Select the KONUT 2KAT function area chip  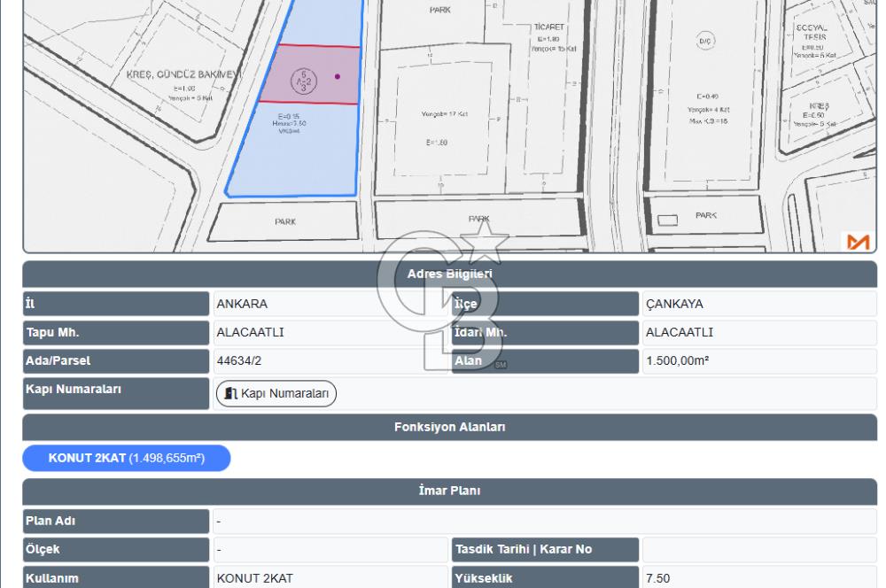click(126, 459)
